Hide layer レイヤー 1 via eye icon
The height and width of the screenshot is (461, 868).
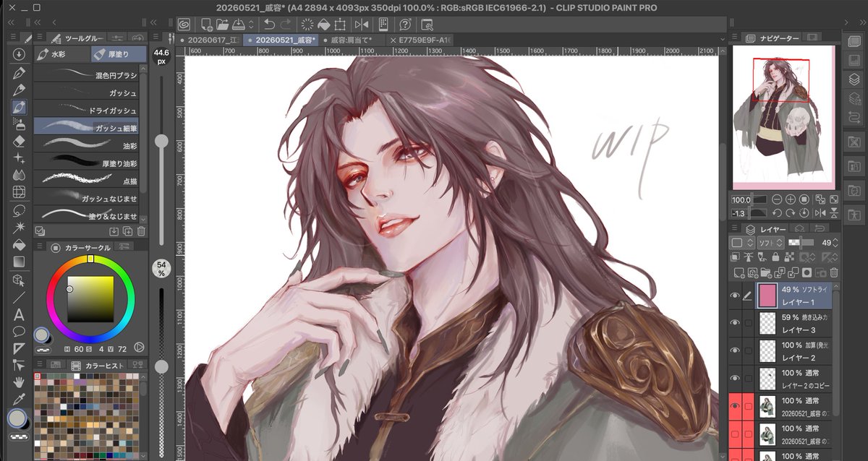(736, 296)
